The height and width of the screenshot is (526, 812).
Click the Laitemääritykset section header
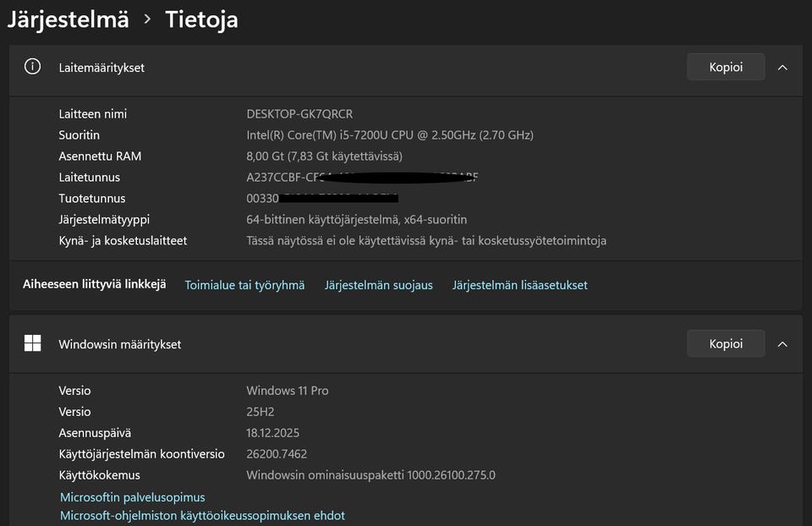[x=101, y=67]
